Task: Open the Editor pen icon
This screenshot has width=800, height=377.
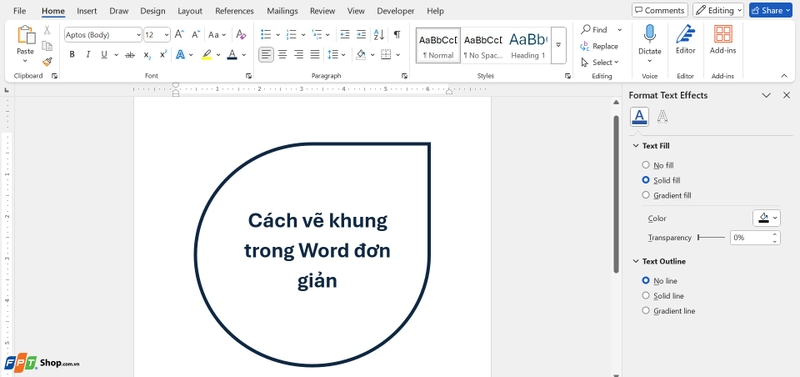Action: coord(685,34)
